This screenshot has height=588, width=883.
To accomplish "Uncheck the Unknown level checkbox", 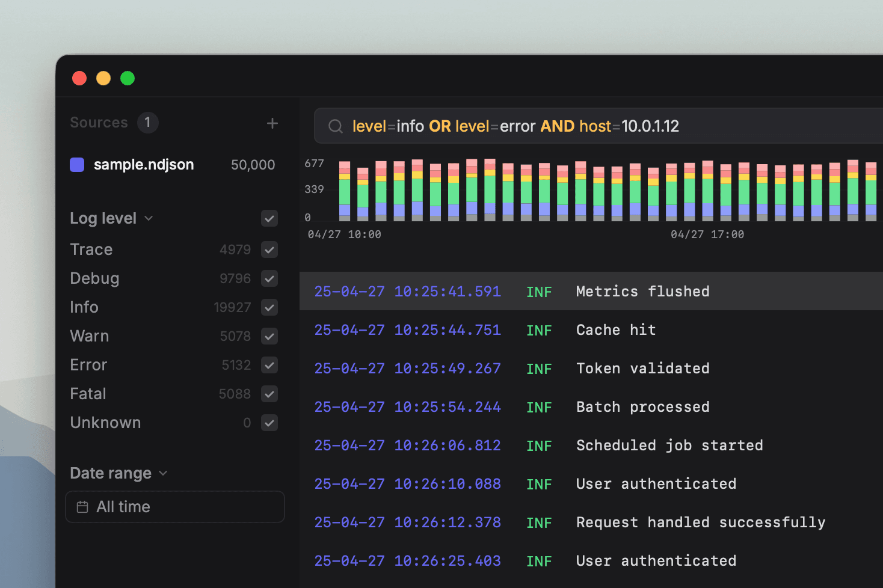I will coord(269,423).
